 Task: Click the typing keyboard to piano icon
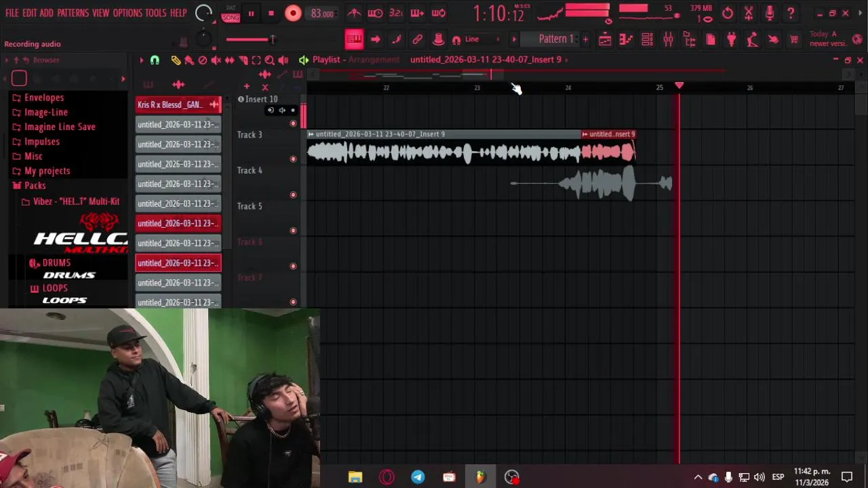(x=354, y=39)
